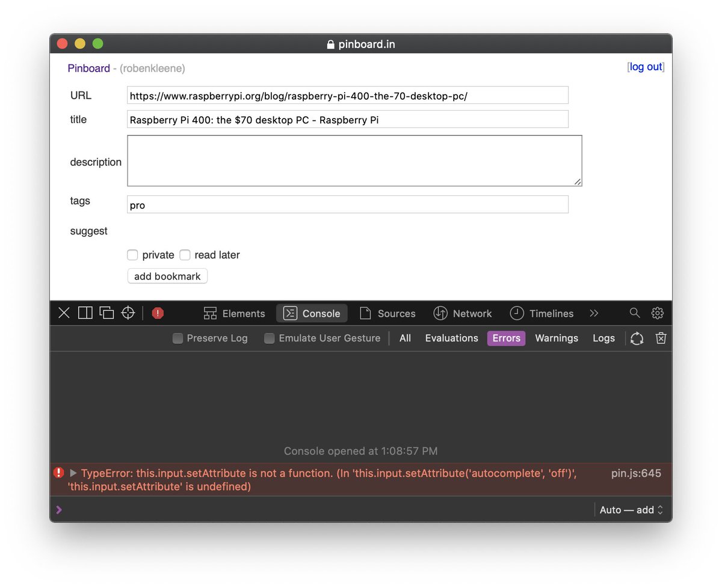The height and width of the screenshot is (588, 722).
Task: Clear console when page reloads icon
Action: point(637,338)
